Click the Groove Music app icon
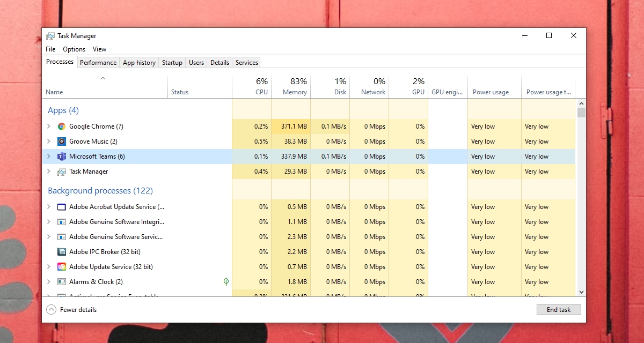This screenshot has width=644, height=343. tap(62, 141)
